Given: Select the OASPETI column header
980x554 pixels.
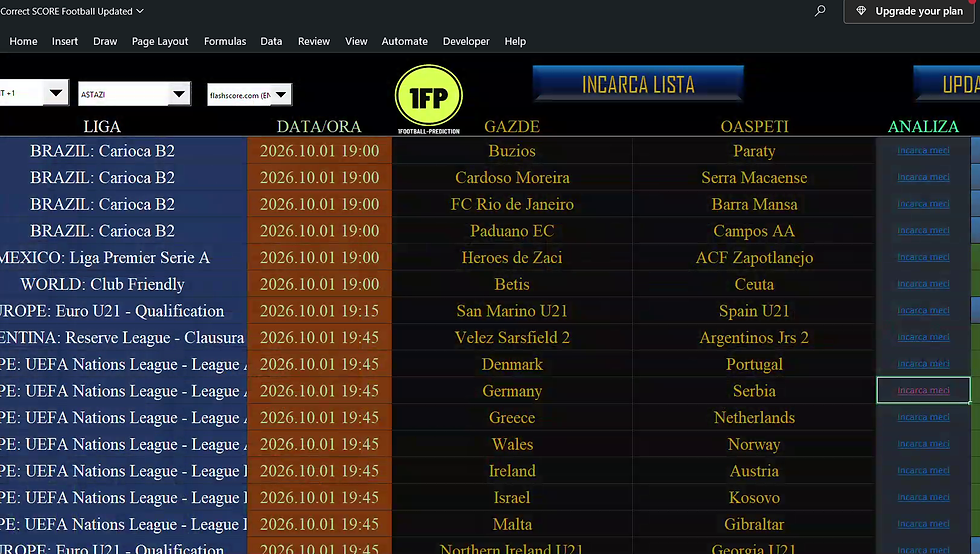Looking at the screenshot, I should coord(754,126).
